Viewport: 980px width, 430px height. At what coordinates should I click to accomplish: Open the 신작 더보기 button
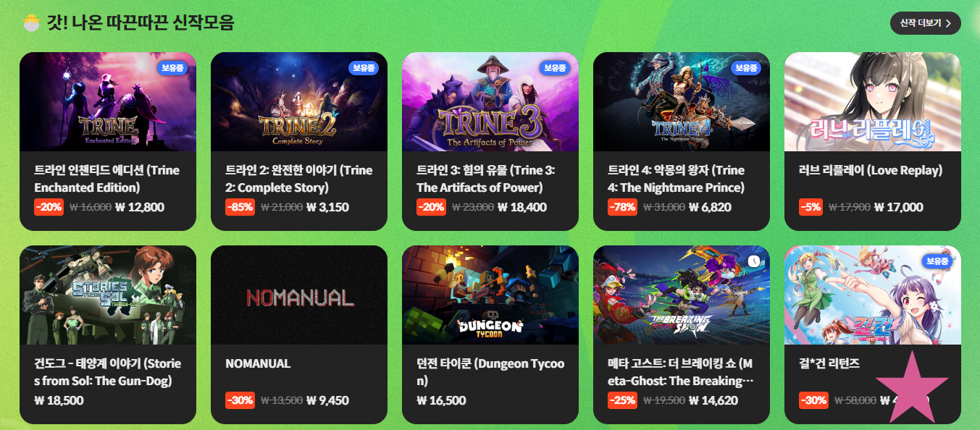tap(925, 23)
